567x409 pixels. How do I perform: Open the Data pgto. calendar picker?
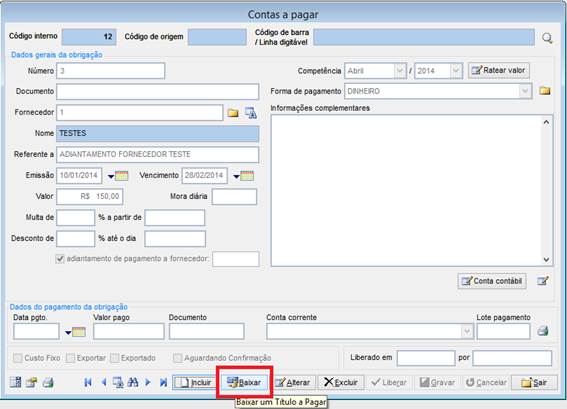tap(75, 332)
